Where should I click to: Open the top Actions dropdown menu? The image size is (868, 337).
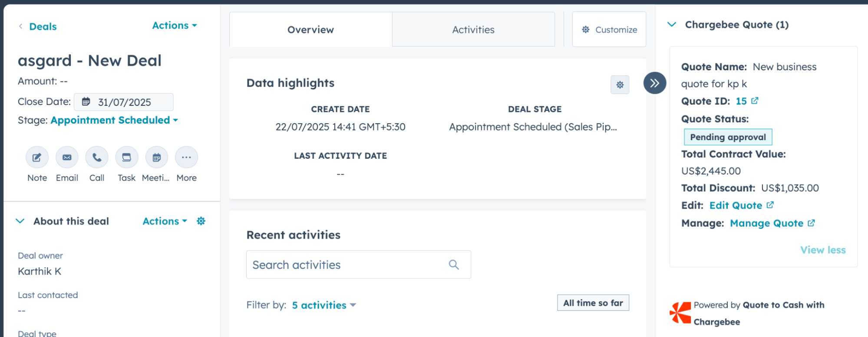point(174,26)
